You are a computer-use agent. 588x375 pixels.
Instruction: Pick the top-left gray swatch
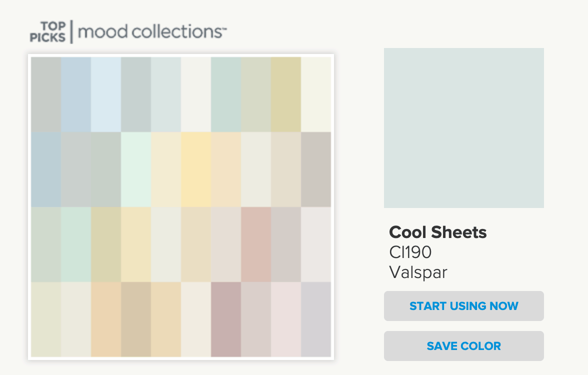click(x=46, y=94)
